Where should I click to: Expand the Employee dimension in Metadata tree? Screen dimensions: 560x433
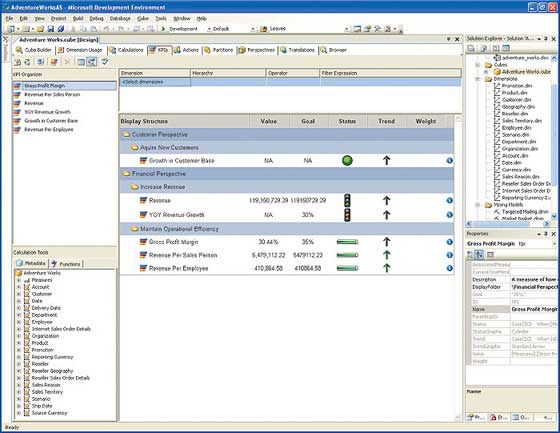coord(19,322)
